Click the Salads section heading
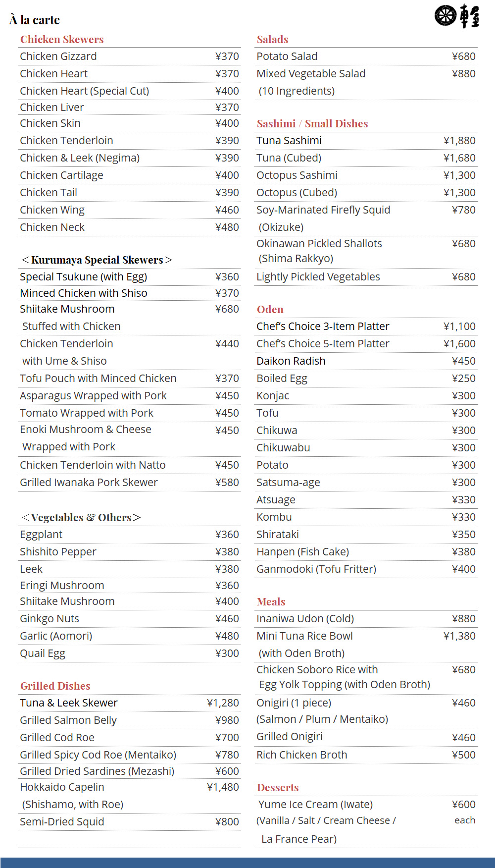 coord(272,40)
